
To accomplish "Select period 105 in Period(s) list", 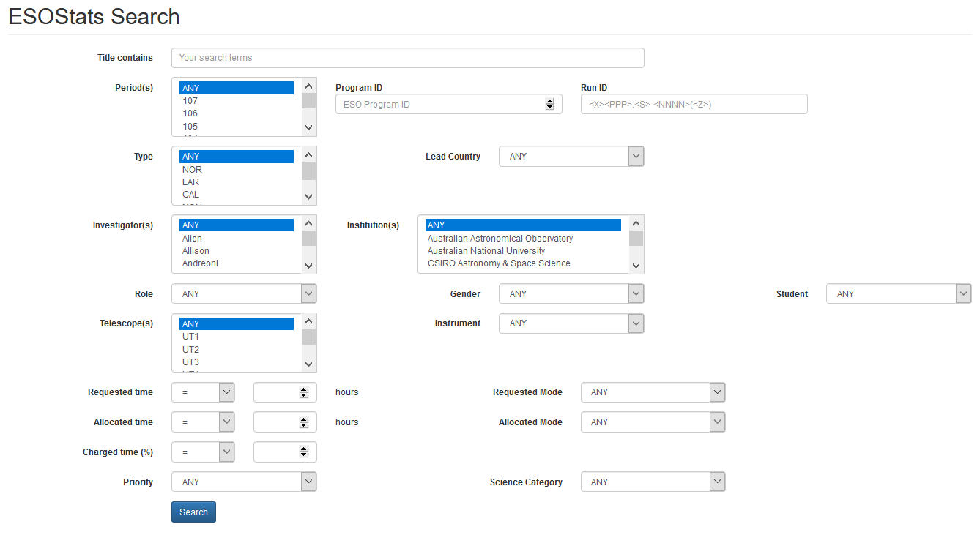I will (237, 126).
